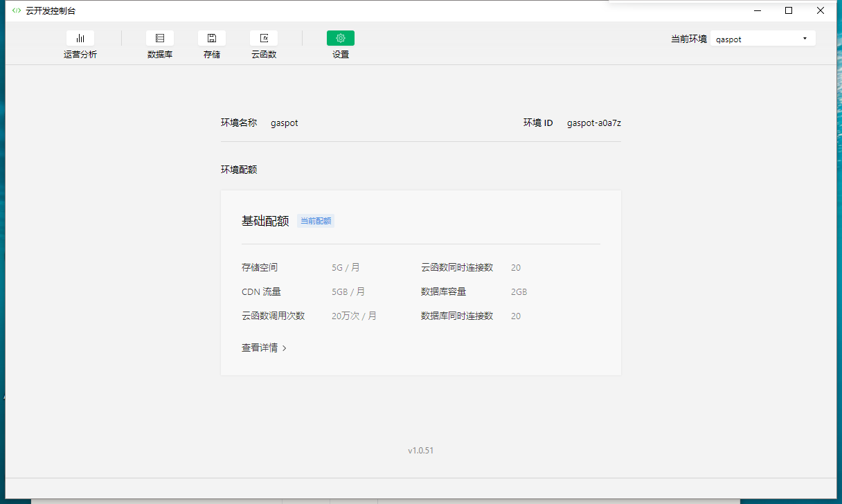The image size is (842, 504).
Task: Click the v1.0.51 version text
Action: click(x=420, y=450)
